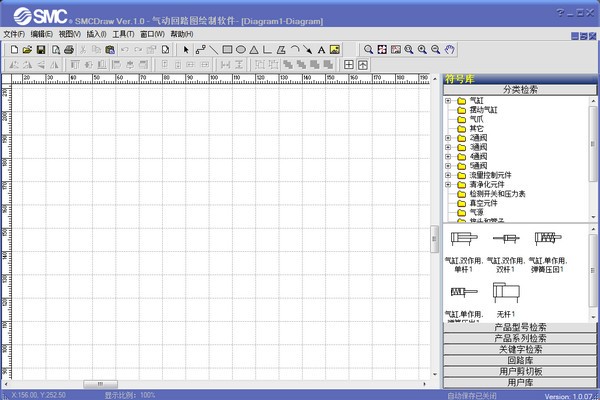Open the 关键字检索 panel
The image size is (600, 400).
[x=520, y=349]
